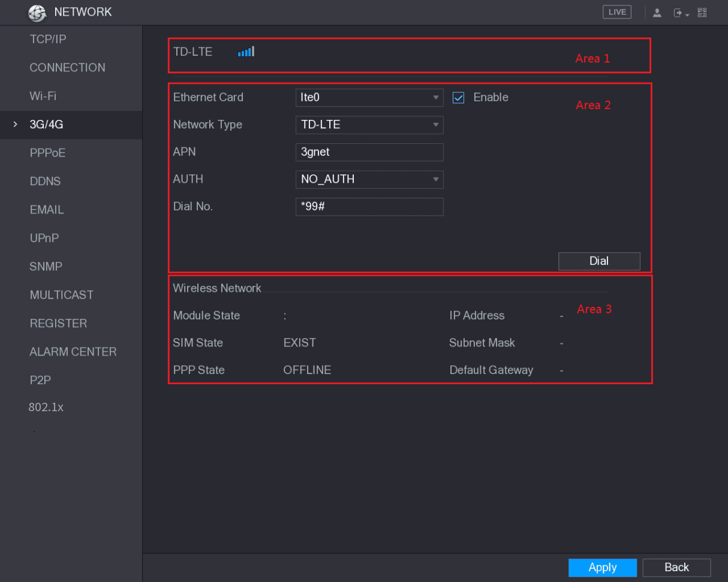Click the Apply button
Image resolution: width=728 pixels, height=582 pixels.
(x=603, y=568)
